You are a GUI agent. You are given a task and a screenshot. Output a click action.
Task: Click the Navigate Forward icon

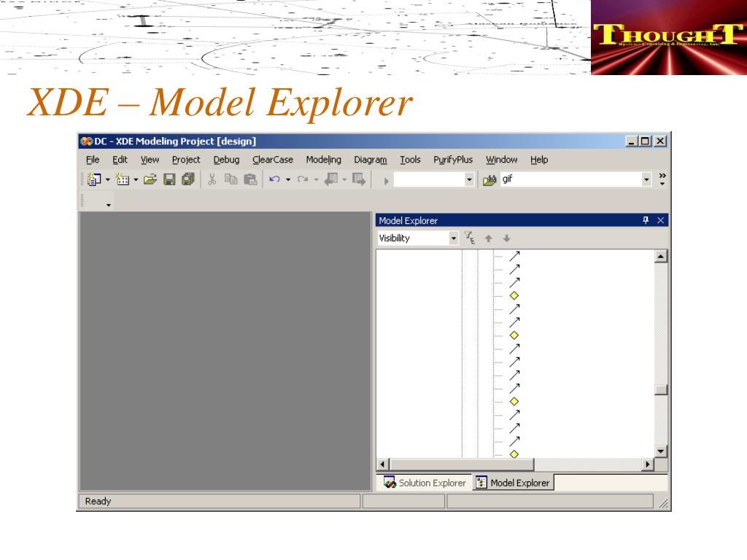(359, 179)
